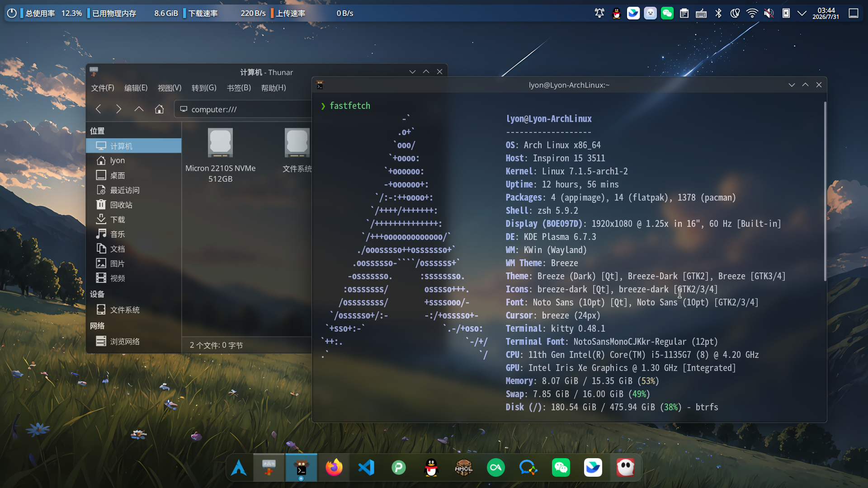Open Thunar 转到(G) menu

[x=204, y=88]
